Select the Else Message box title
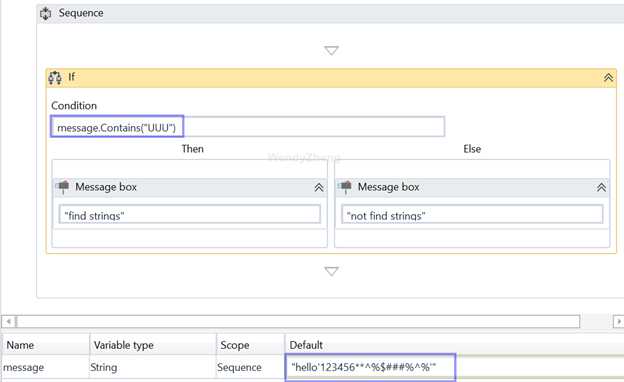Image resolution: width=624 pixels, height=382 pixels. [388, 187]
